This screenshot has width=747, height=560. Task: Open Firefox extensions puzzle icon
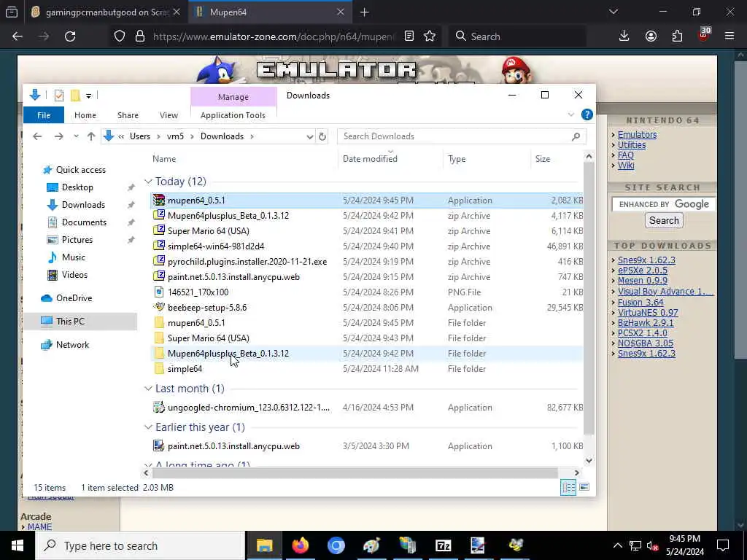pos(677,36)
